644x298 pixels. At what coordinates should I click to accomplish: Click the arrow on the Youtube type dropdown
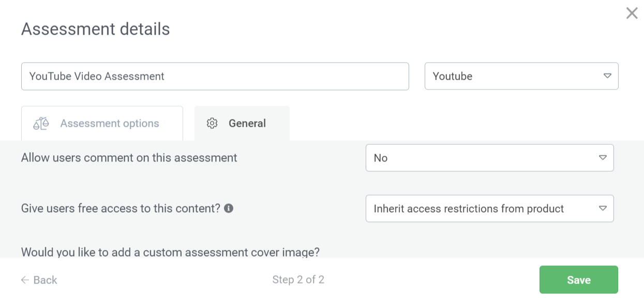click(607, 76)
